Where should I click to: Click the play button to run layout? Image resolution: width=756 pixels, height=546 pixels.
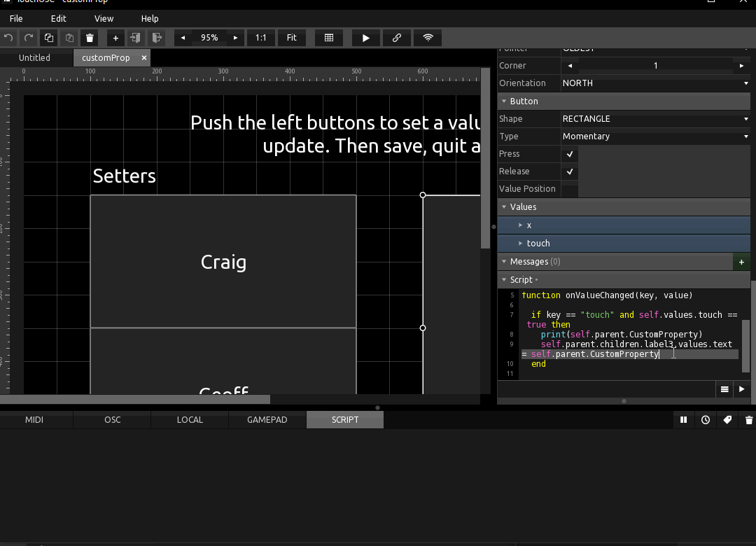coord(366,38)
